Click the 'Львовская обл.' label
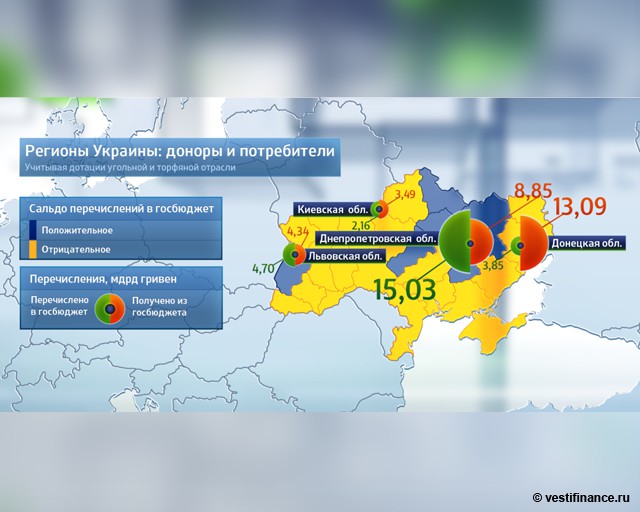This screenshot has height=512, width=640. 345,256
